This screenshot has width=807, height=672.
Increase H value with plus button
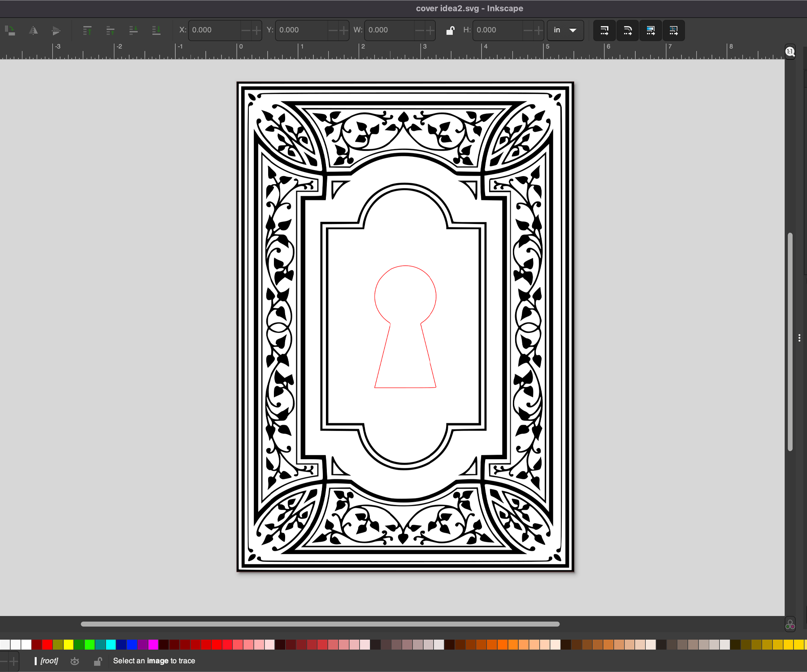click(538, 30)
